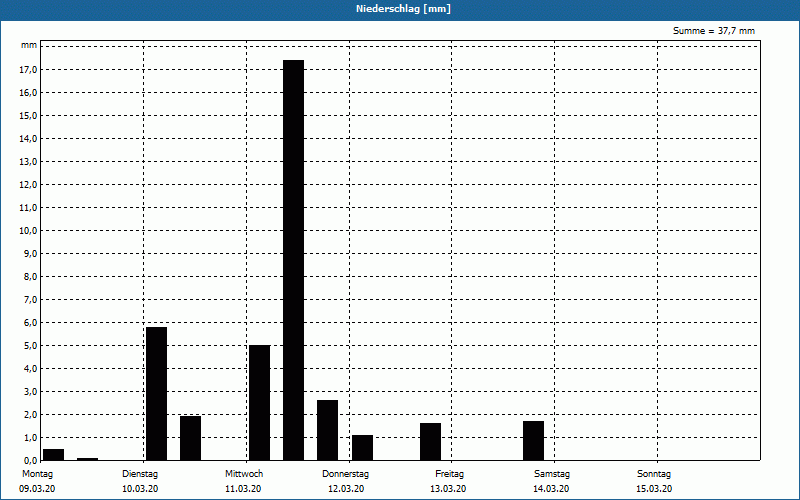Click the 5.0 mm bar at Mittwoch

pyautogui.click(x=259, y=403)
